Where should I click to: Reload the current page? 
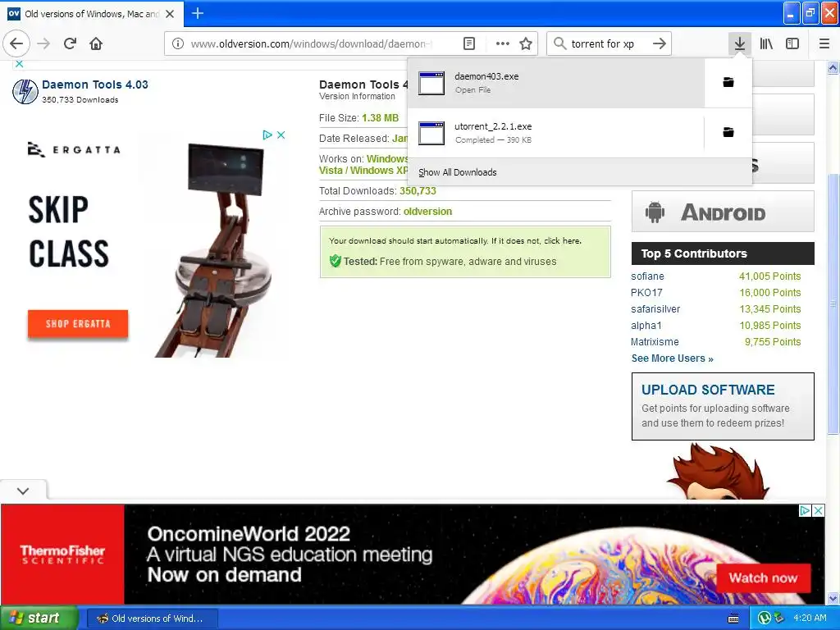pyautogui.click(x=71, y=43)
